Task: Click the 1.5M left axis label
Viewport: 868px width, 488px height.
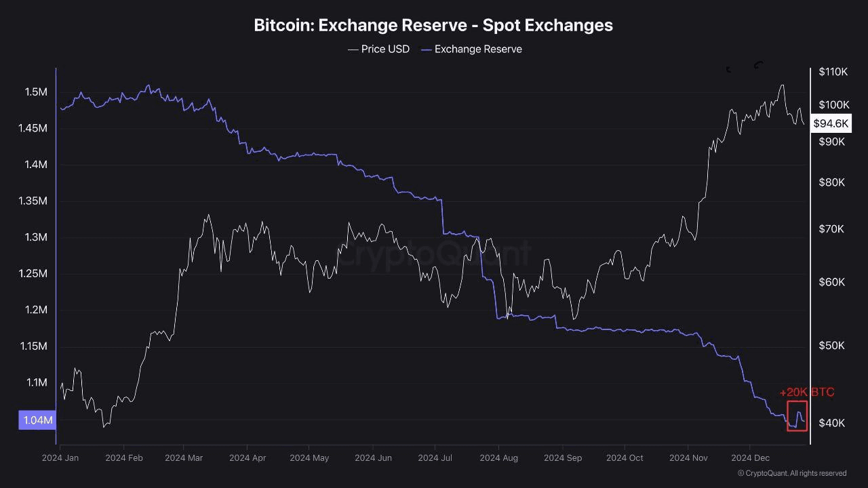Action: 33,91
